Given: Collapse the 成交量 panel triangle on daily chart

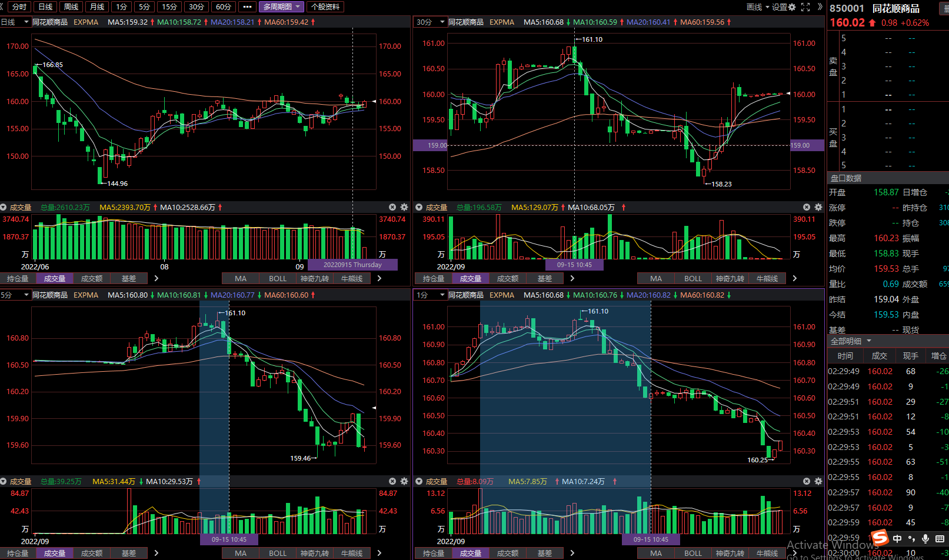Looking at the screenshot, I should [4, 207].
